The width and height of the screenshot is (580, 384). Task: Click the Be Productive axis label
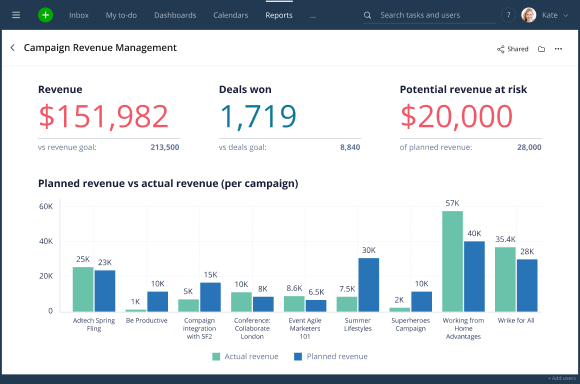tap(146, 321)
